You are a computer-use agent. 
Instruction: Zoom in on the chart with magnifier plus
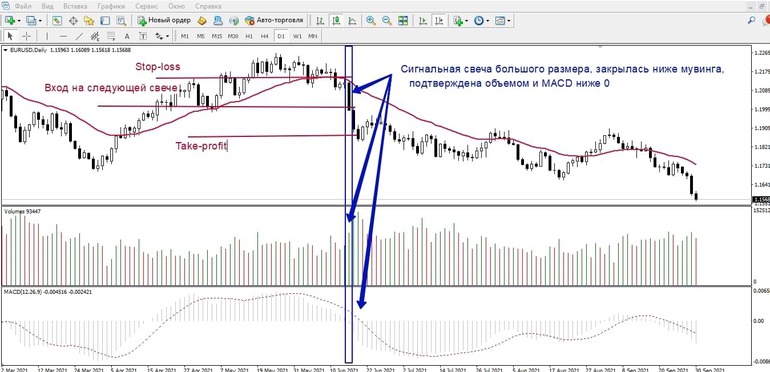[x=371, y=21]
